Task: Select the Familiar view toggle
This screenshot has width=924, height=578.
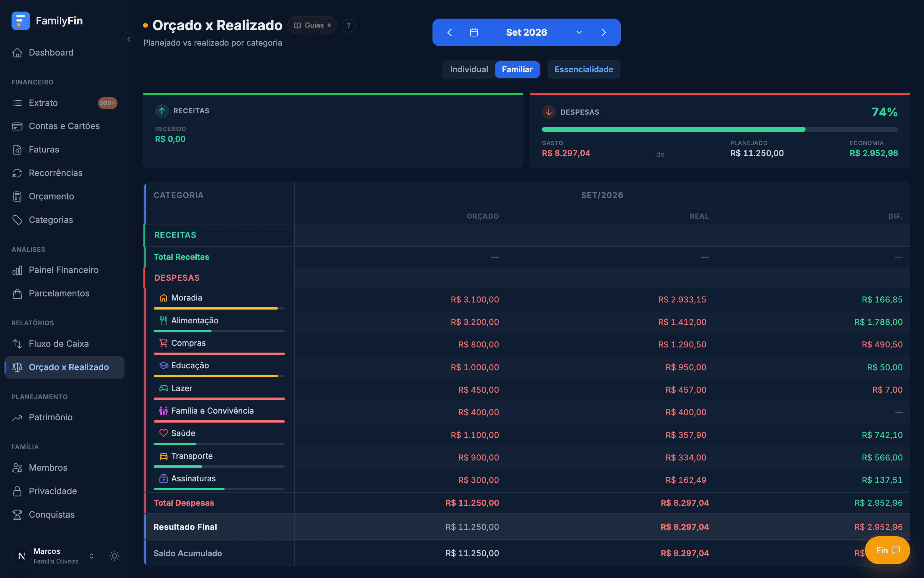Action: (x=517, y=70)
